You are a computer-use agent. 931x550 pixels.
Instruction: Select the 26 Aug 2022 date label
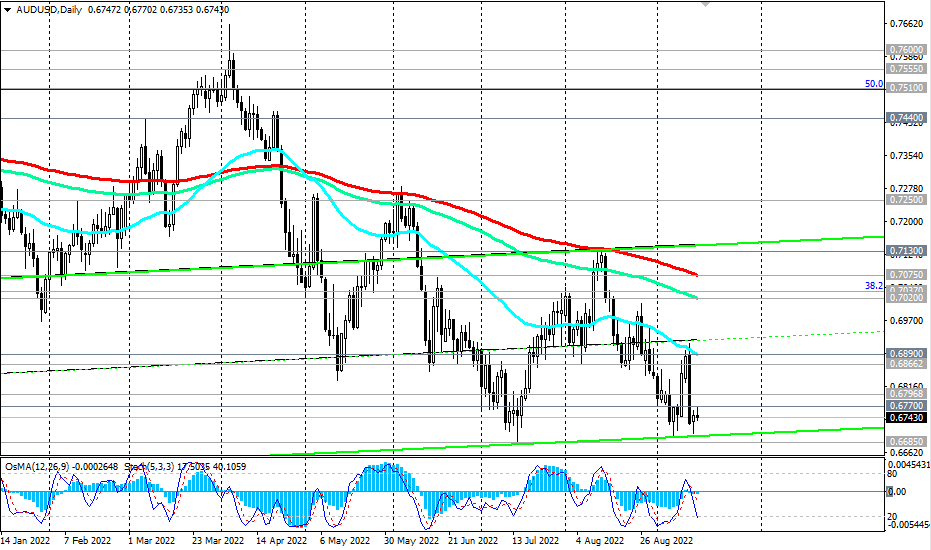tap(668, 539)
